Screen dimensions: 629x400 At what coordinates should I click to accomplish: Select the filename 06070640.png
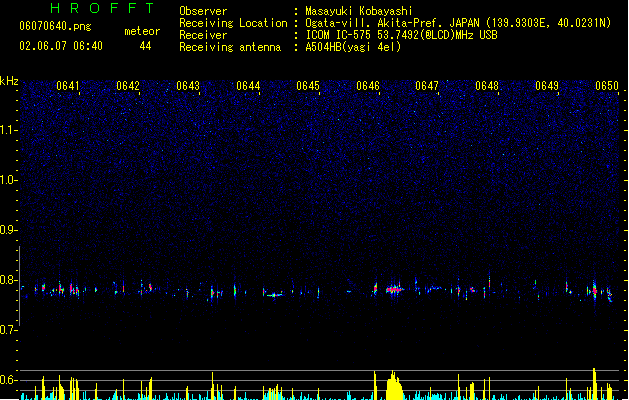55,26
